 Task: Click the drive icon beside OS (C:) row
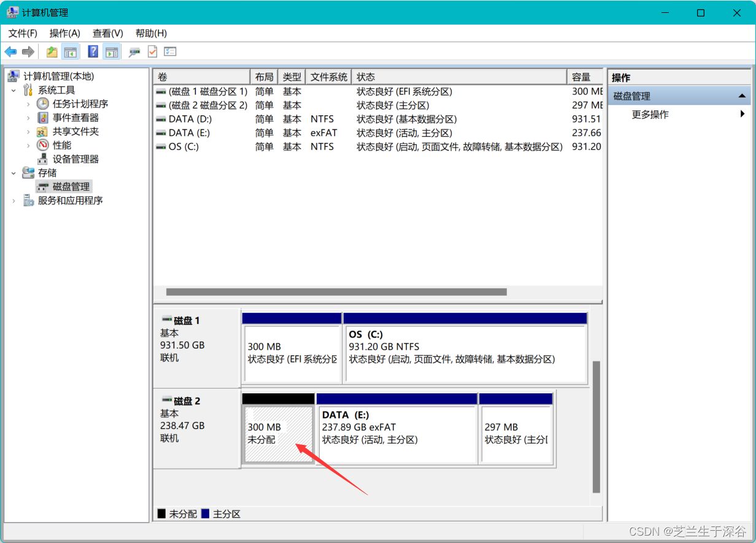tap(161, 147)
